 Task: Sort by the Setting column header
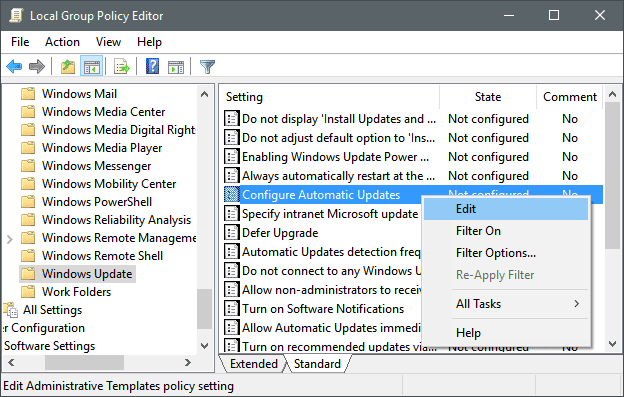coord(330,97)
